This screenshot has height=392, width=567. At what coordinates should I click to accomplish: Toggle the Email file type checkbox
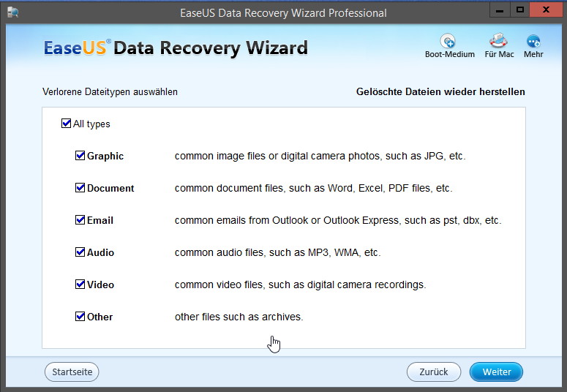pyautogui.click(x=80, y=220)
